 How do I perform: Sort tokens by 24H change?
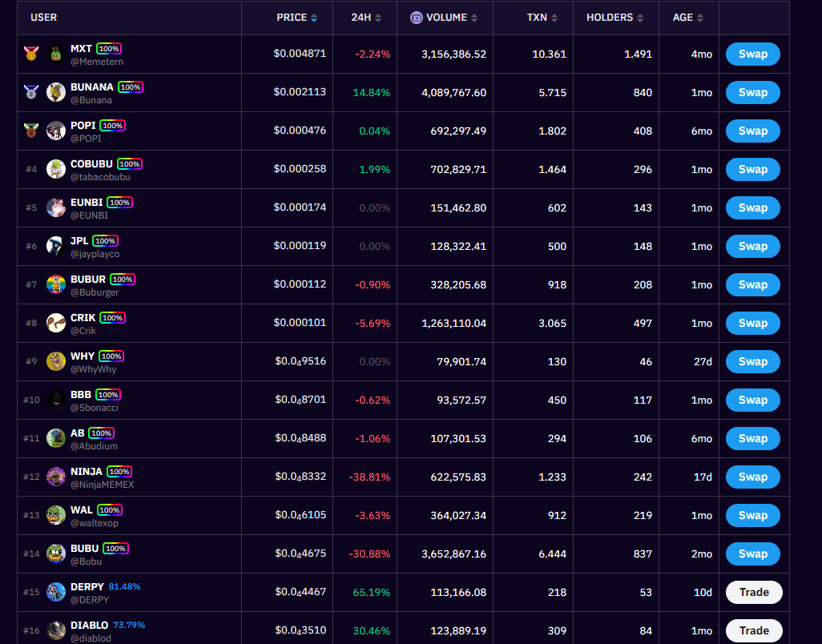click(x=366, y=18)
